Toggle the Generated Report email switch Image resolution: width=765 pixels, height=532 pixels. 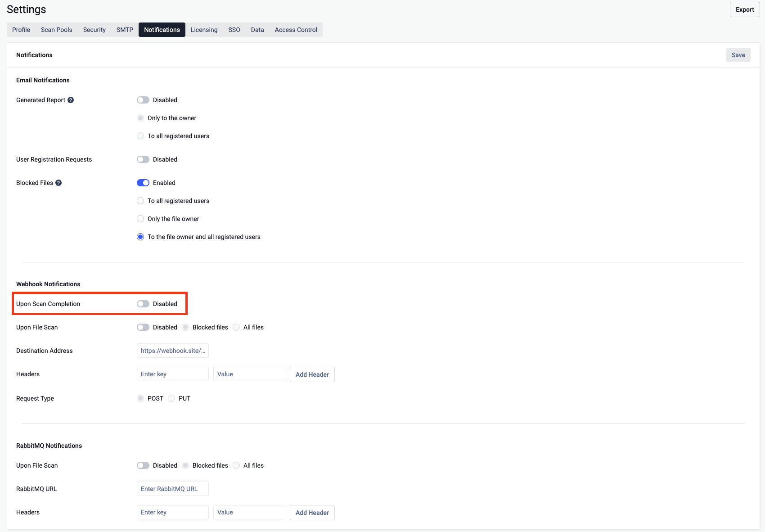point(143,100)
